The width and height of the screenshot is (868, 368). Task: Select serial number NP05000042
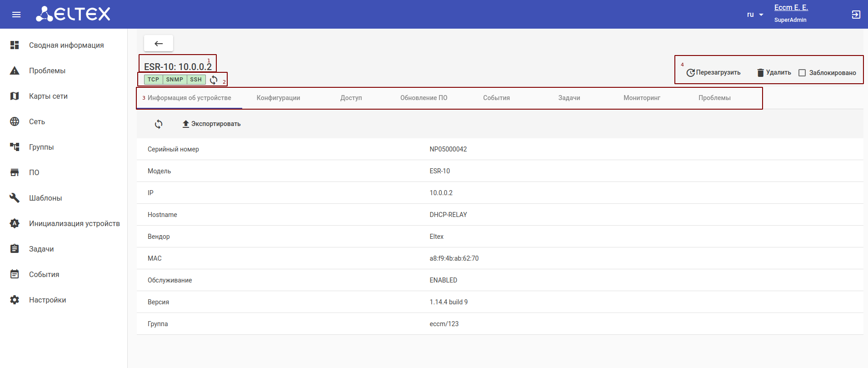pos(448,149)
